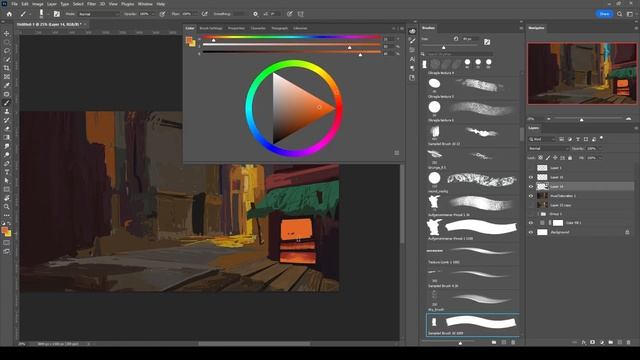Screen dimensions: 640x360
Task: Show the hidden top Layer 1
Action: click(x=531, y=168)
